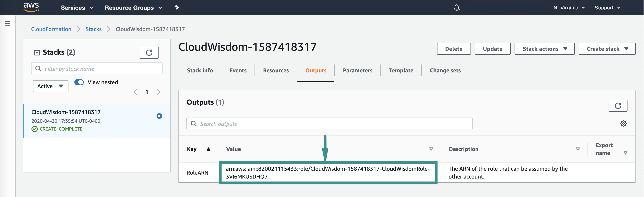
Task: Switch to the Stack info tab
Action: pos(200,71)
